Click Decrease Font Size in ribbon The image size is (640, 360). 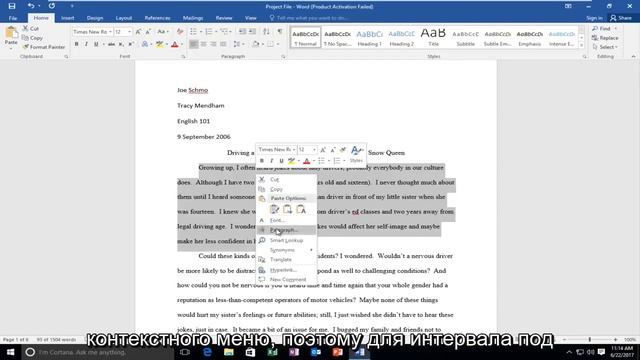148,32
